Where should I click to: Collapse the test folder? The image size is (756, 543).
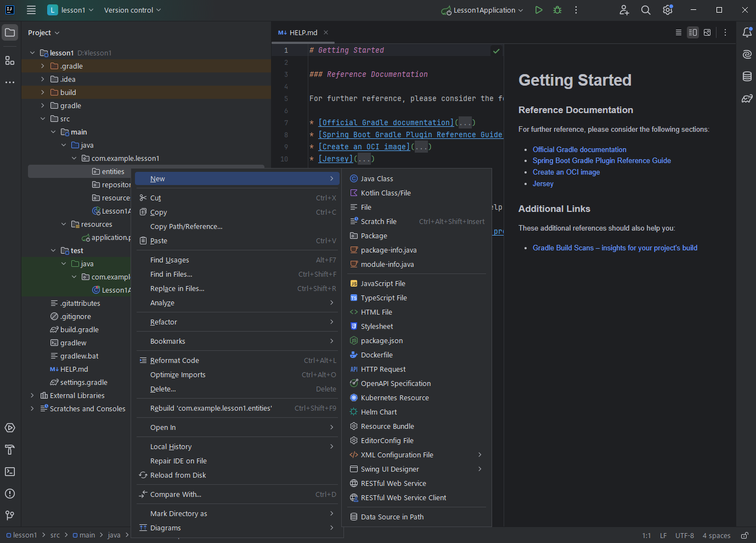click(53, 250)
